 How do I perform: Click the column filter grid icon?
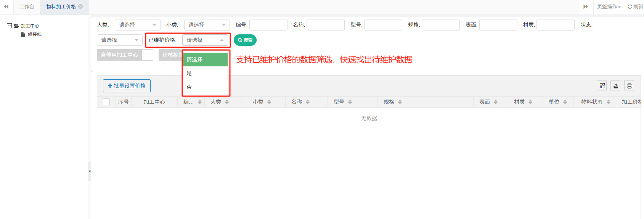coord(602,86)
